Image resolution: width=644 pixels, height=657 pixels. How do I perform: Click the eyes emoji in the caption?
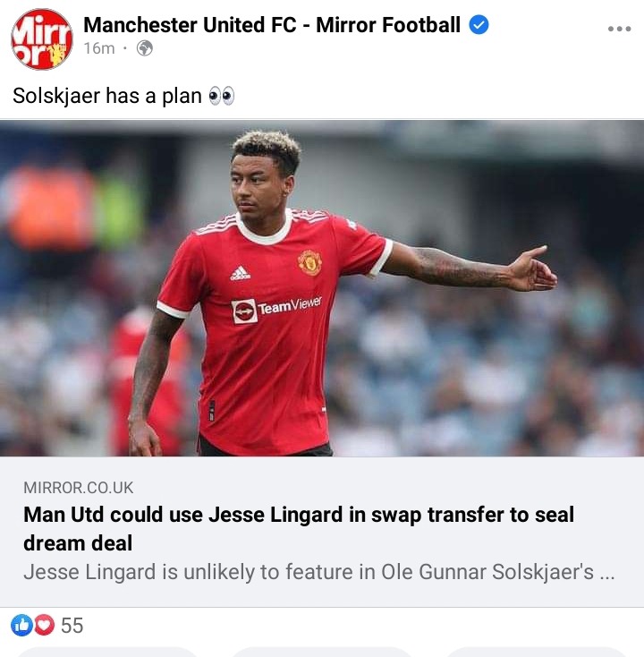coord(222,96)
